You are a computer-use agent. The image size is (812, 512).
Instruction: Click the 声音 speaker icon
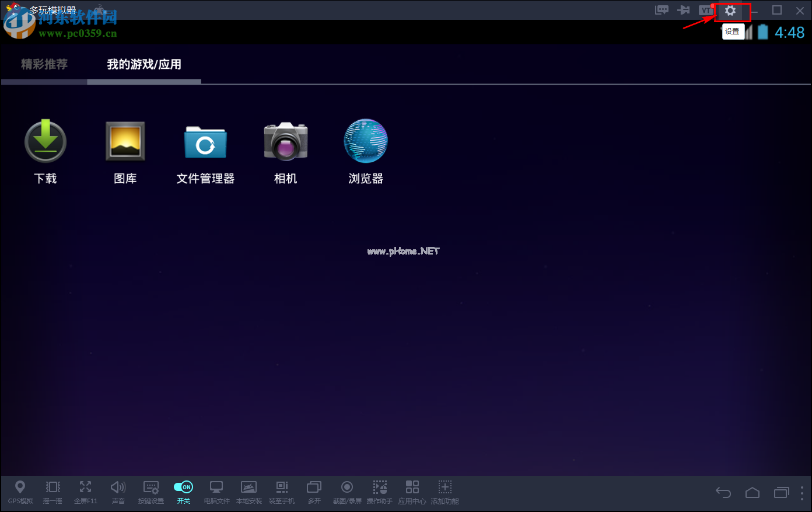pos(118,491)
